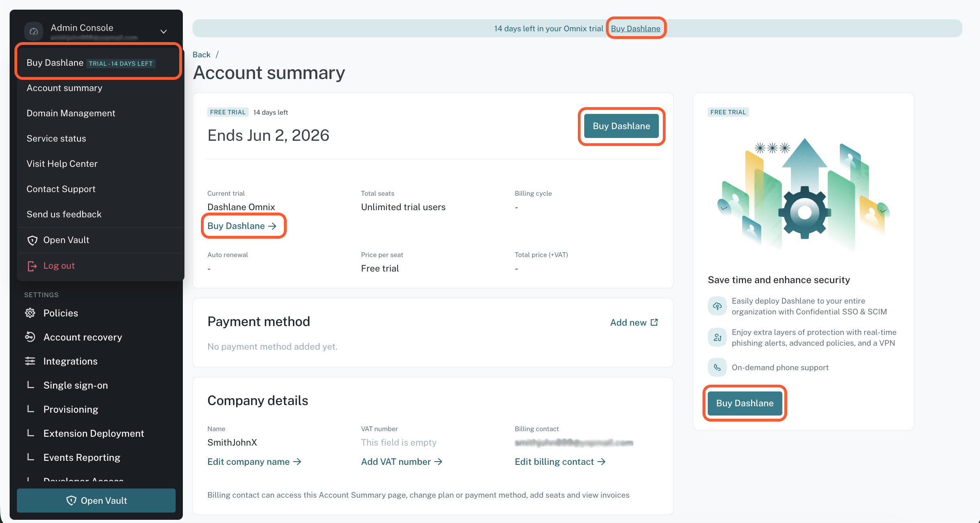Click 'Unlimited trial users' value
Screen dimensions: 980x523
click(x=403, y=207)
